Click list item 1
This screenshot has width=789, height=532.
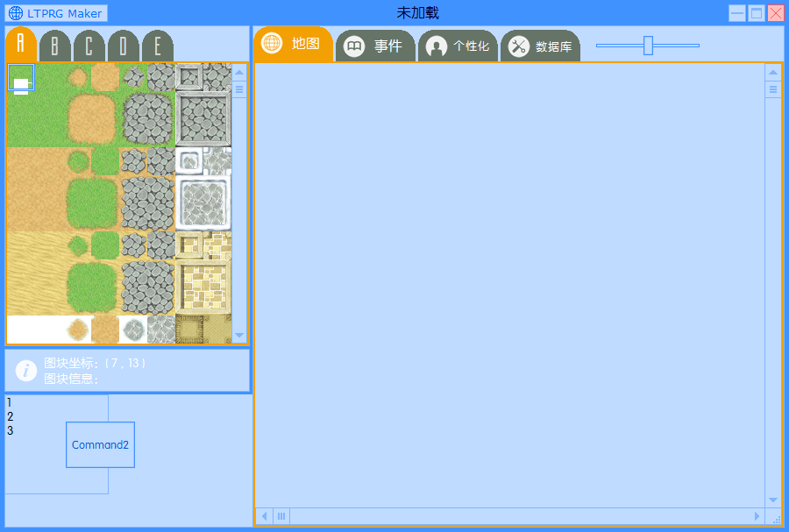click(x=9, y=402)
